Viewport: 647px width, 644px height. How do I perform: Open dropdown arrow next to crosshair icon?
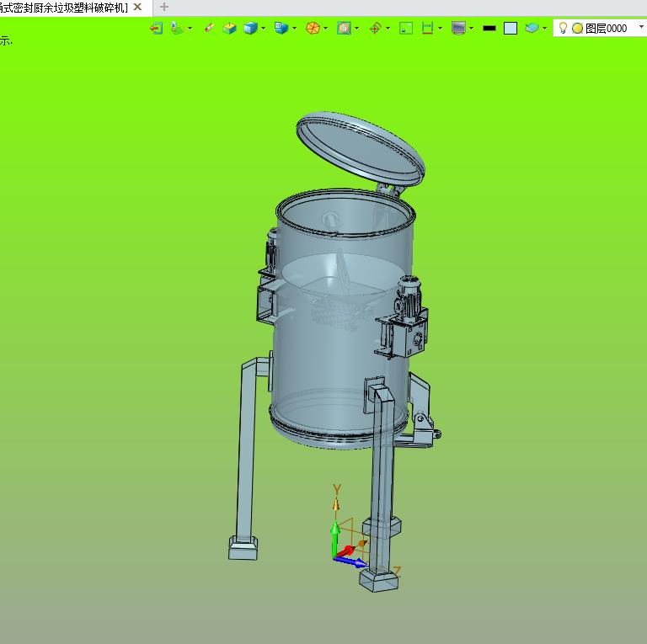tap(388, 28)
